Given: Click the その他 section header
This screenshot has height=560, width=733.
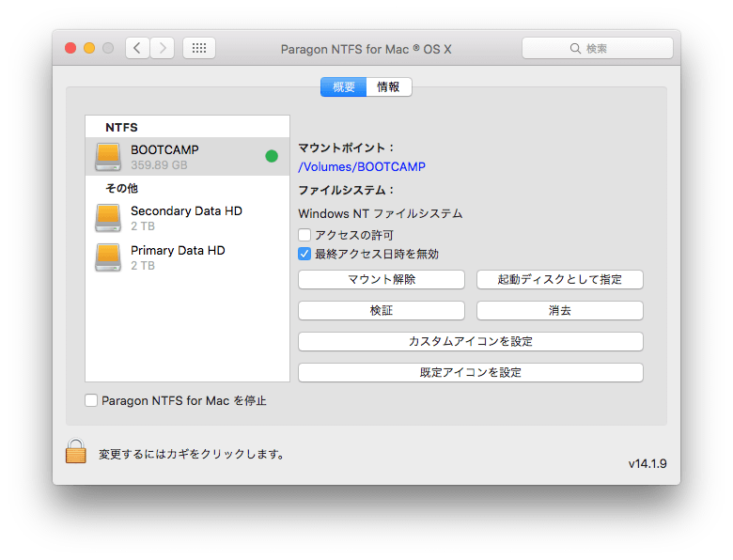Looking at the screenshot, I should pyautogui.click(x=121, y=188).
